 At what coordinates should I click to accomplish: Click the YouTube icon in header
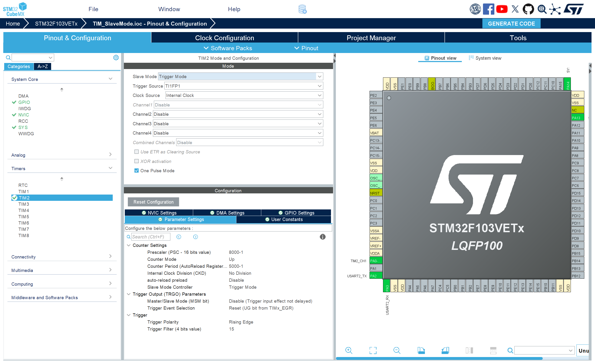pos(502,9)
